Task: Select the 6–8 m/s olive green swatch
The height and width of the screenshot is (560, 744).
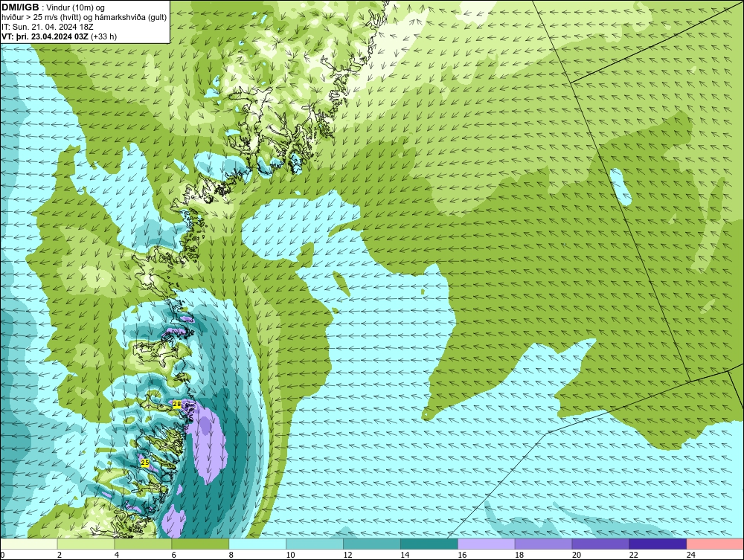Action: 200,544
